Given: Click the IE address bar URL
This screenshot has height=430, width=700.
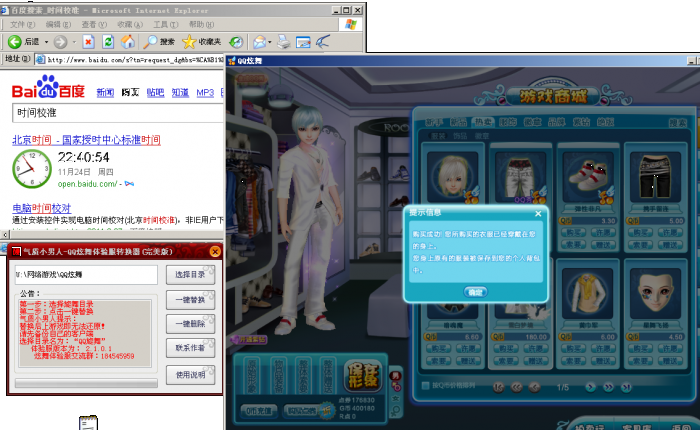Looking at the screenshot, I should pos(135,59).
